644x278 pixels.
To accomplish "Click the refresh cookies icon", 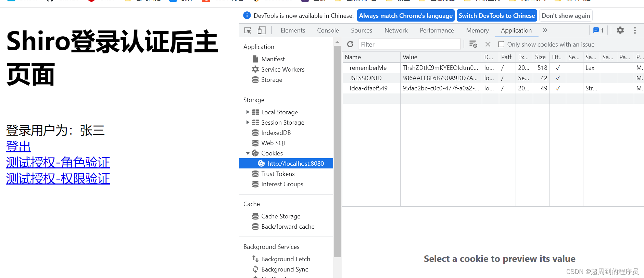I will pyautogui.click(x=350, y=44).
